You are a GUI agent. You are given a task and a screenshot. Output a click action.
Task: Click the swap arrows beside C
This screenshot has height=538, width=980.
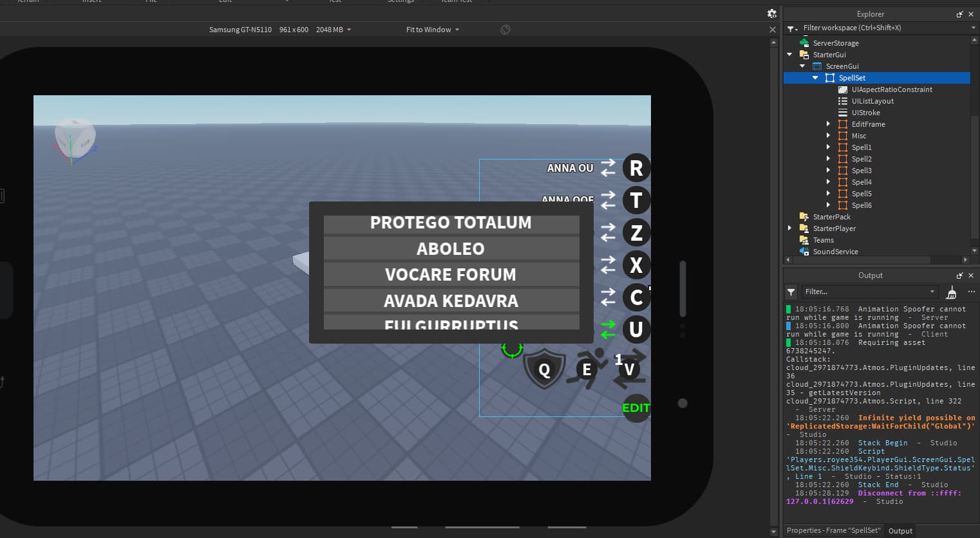pos(608,297)
